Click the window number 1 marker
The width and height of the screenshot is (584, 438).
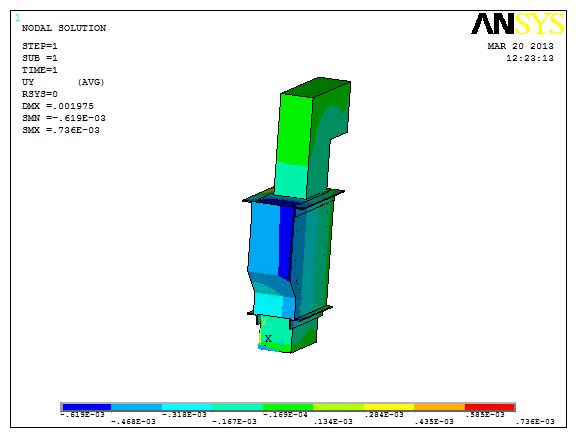pos(18,17)
